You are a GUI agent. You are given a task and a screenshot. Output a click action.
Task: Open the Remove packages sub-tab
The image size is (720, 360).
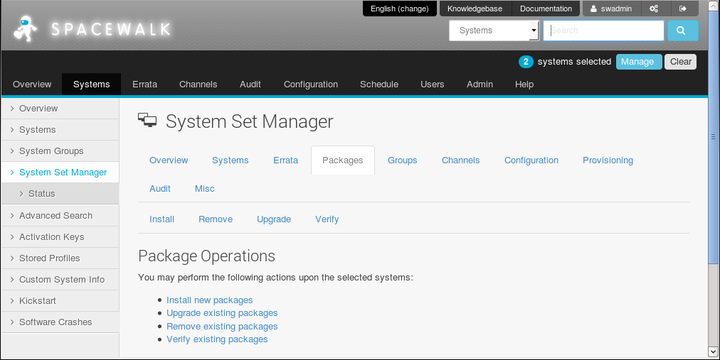point(215,219)
